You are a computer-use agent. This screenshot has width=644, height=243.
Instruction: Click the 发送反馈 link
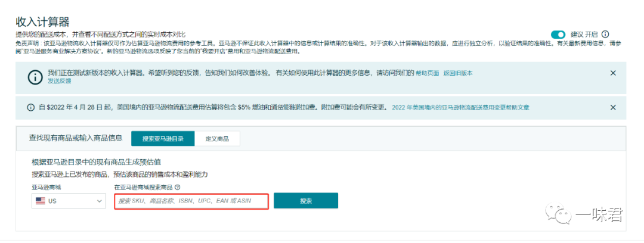coord(60,81)
